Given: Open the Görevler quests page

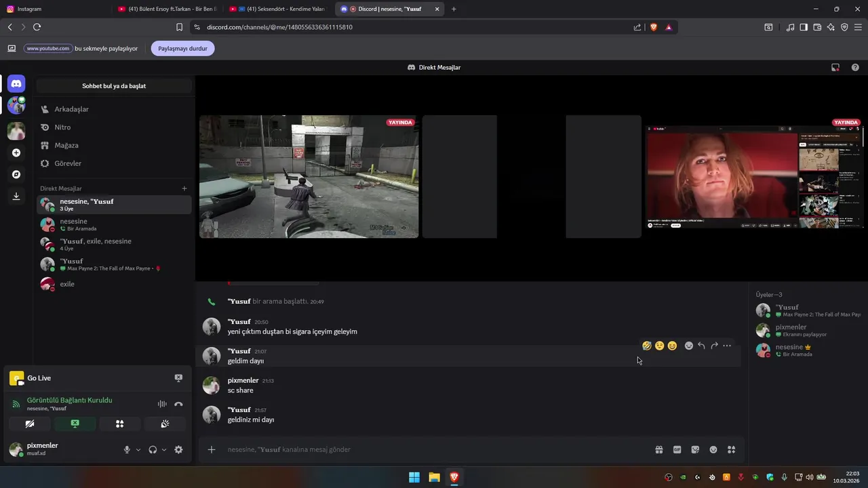Looking at the screenshot, I should [114, 163].
